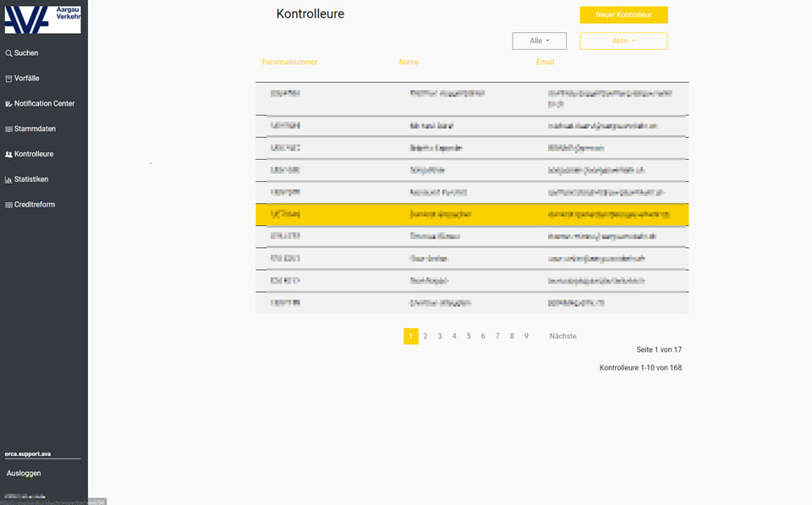Click the Notification Center icon
Viewport: 812px width, 505px height.
(8, 104)
